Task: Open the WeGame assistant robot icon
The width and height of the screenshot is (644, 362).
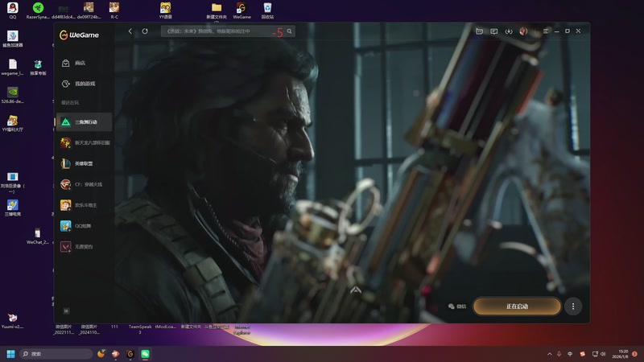Action: coord(479,31)
